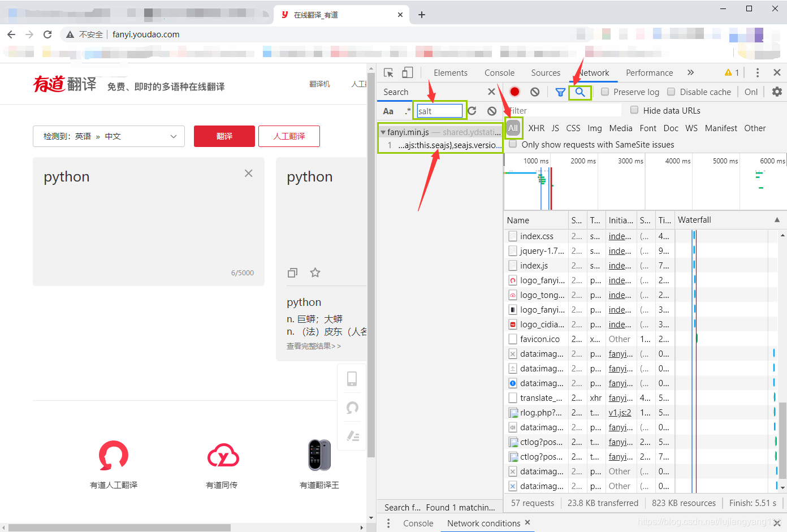787x532 pixels.
Task: Click the 有道翻译王 device image
Action: [x=319, y=455]
